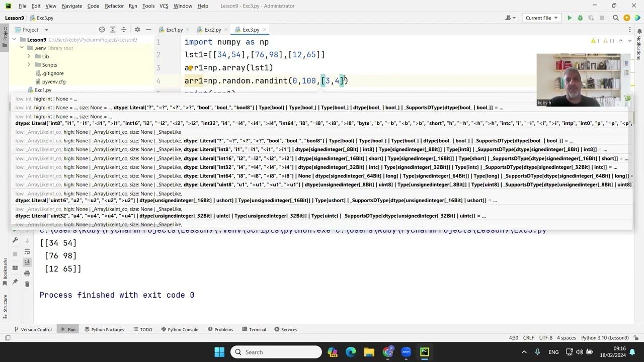
Task: Open Python 3.10 (Lesson9) interpreter selector
Action: (x=605, y=338)
